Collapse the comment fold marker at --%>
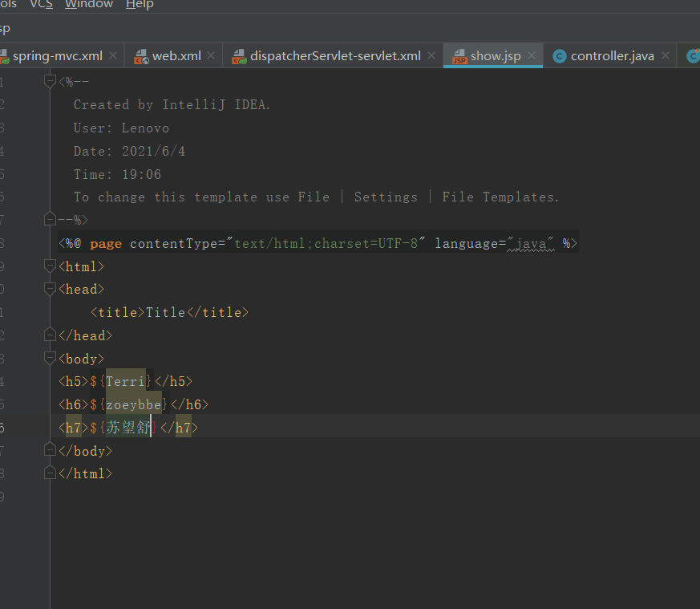 pyautogui.click(x=50, y=219)
